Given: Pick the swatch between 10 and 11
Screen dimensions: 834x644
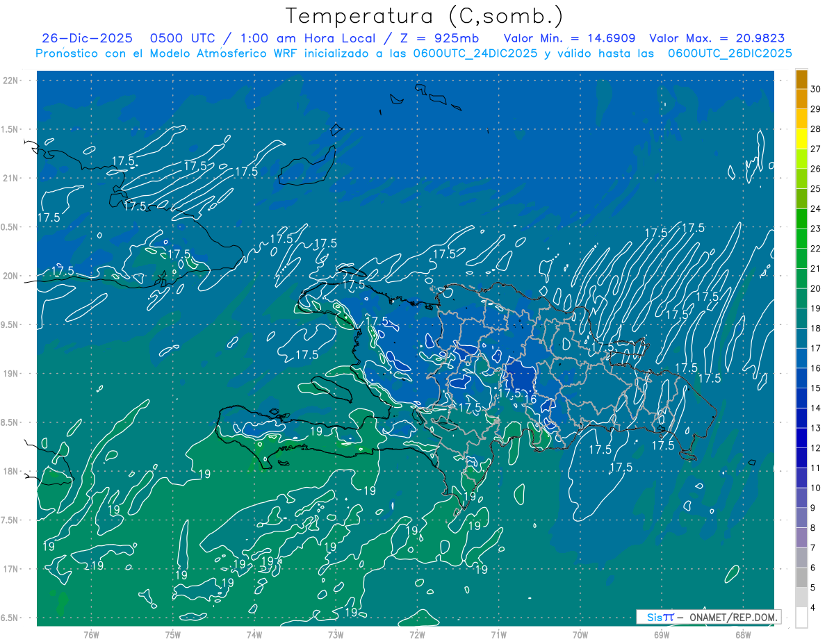Looking at the screenshot, I should (802, 478).
